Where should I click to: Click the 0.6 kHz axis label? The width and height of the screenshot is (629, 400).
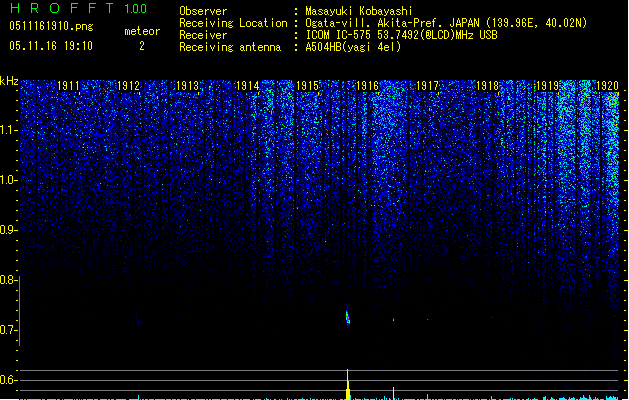pos(8,380)
